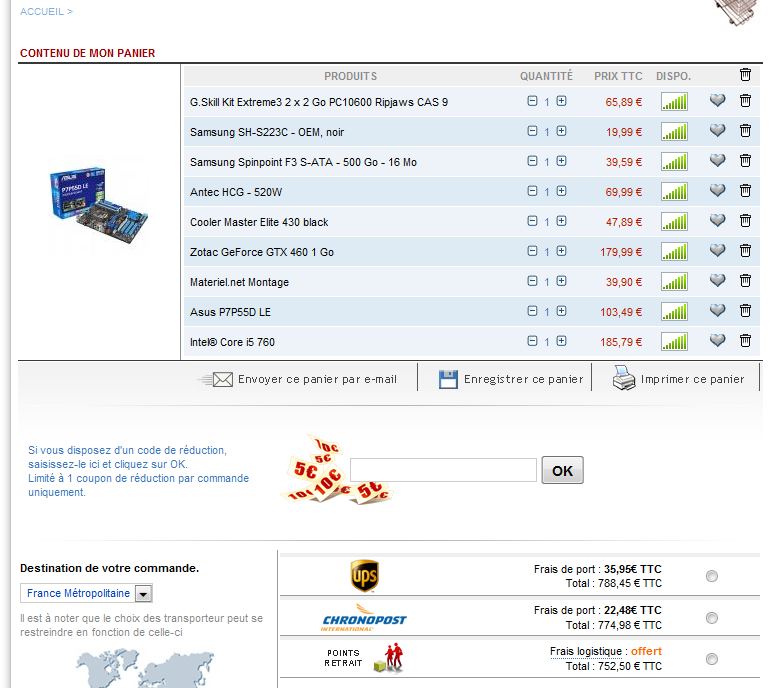Screen dimensions: 769x688
Task: Select UPS shipping option
Action: [711, 576]
